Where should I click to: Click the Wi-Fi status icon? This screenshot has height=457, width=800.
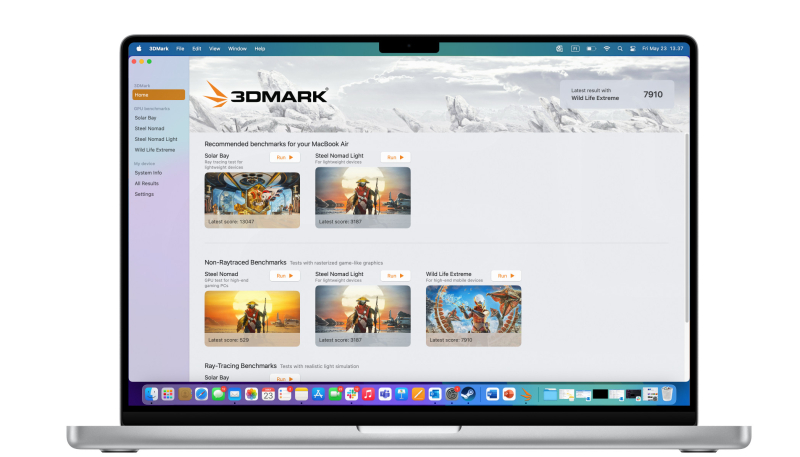click(606, 48)
